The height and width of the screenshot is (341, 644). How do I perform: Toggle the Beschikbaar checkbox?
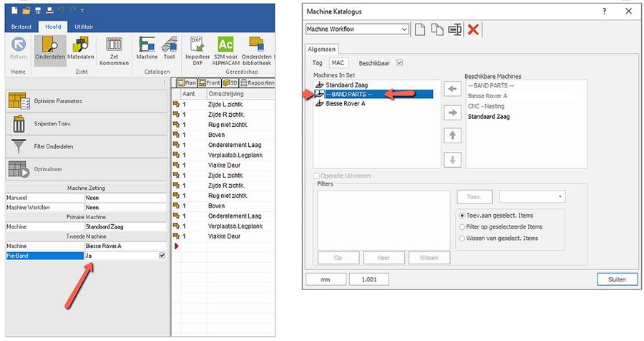[399, 63]
